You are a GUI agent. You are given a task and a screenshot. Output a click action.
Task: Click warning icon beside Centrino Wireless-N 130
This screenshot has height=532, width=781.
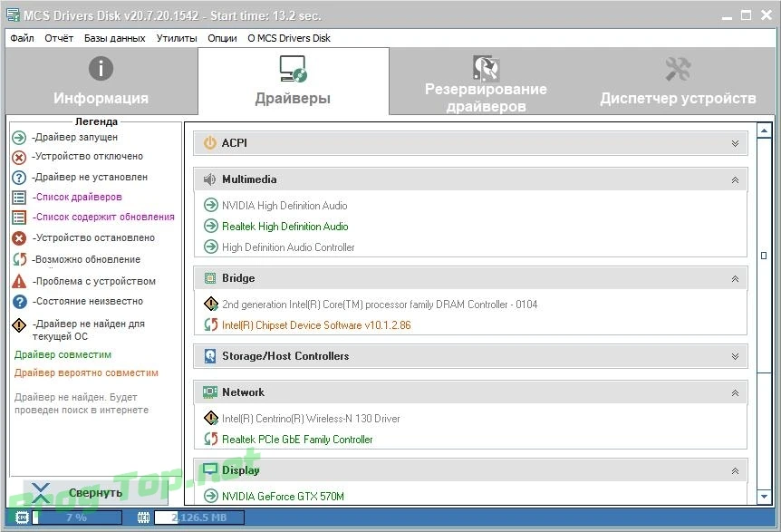point(211,418)
